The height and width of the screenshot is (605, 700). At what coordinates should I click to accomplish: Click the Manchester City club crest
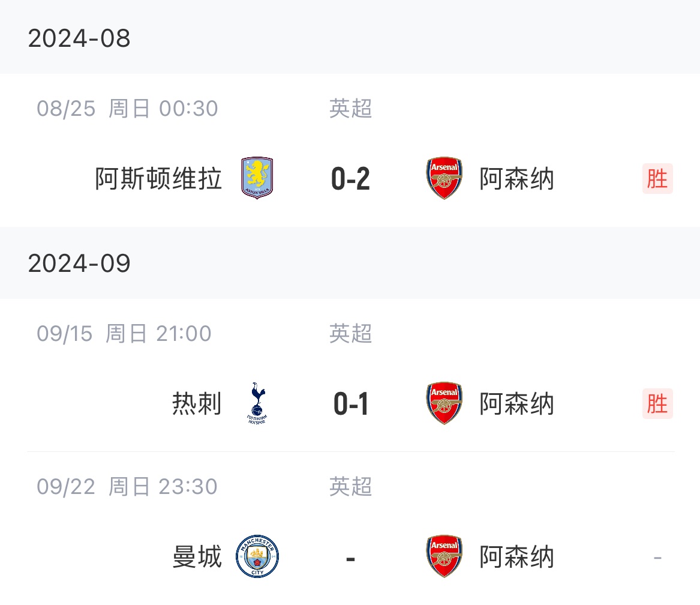257,557
